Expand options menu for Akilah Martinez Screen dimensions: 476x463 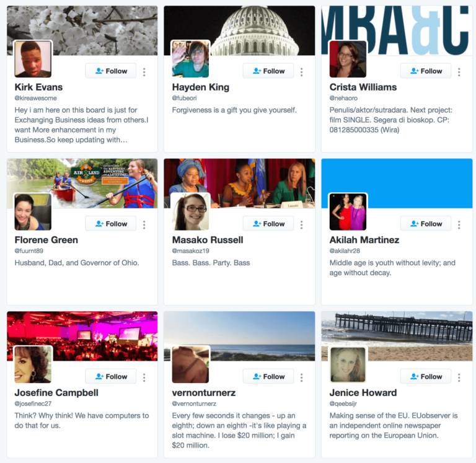tap(459, 224)
